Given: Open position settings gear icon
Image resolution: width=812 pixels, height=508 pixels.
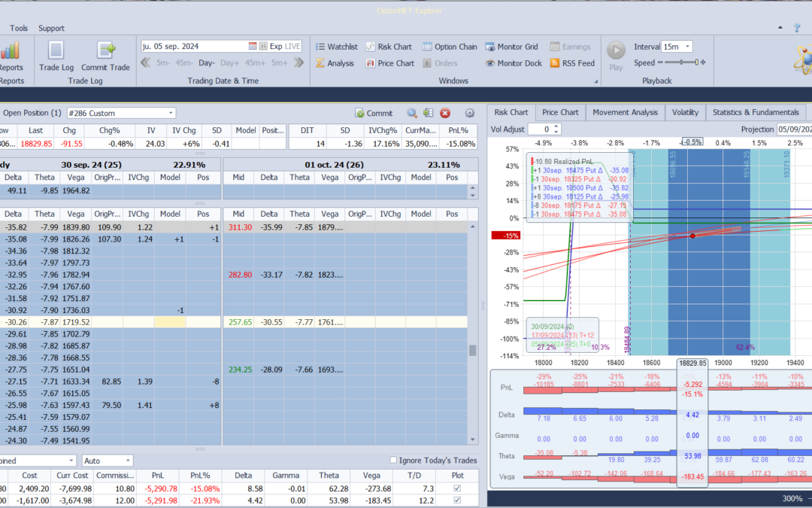Looking at the screenshot, I should 470,113.
